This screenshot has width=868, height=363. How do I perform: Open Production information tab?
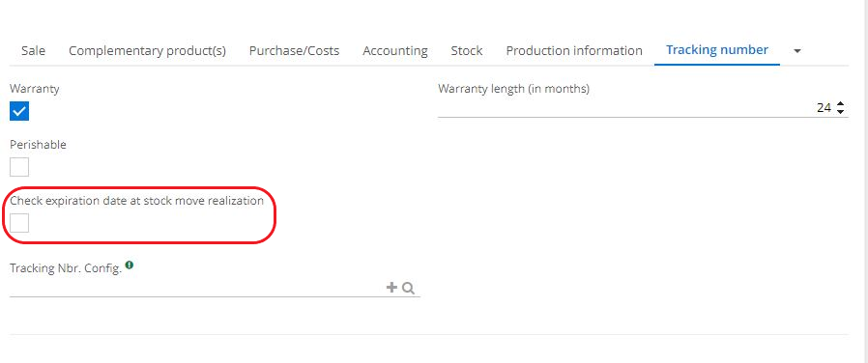click(x=574, y=51)
